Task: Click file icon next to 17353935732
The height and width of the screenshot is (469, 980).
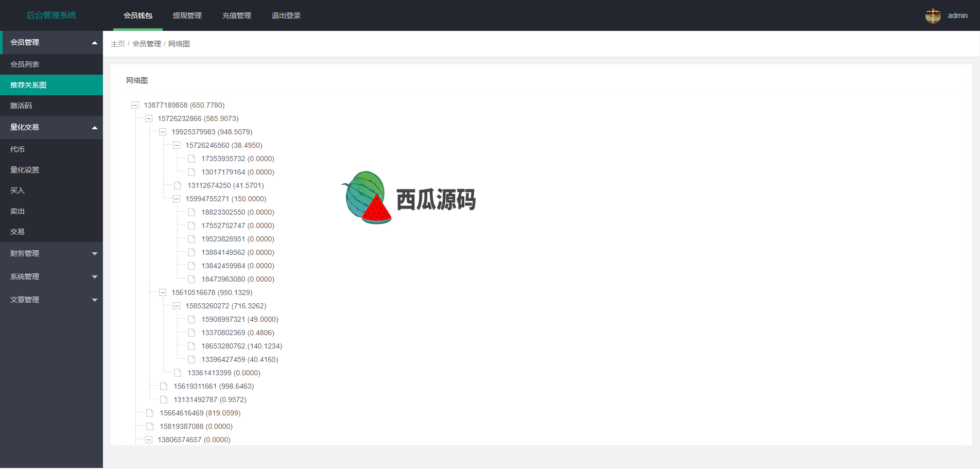Action: coord(191,159)
